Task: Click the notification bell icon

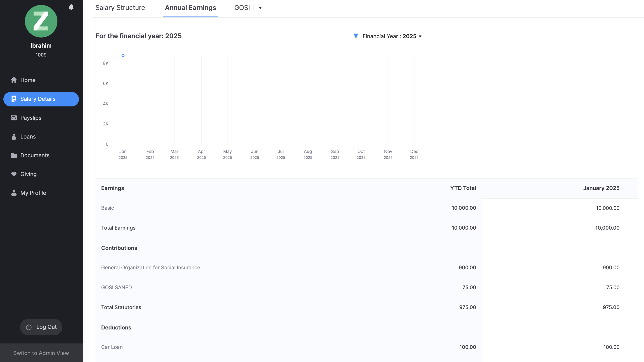Action: [71, 7]
